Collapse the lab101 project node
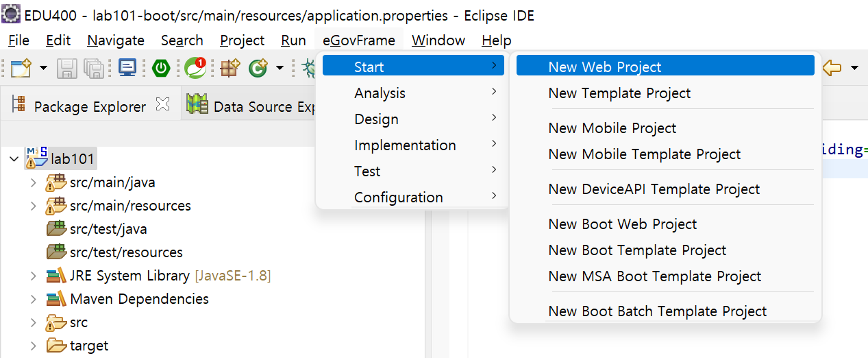Screen dimensions: 868x358 (x=14, y=159)
